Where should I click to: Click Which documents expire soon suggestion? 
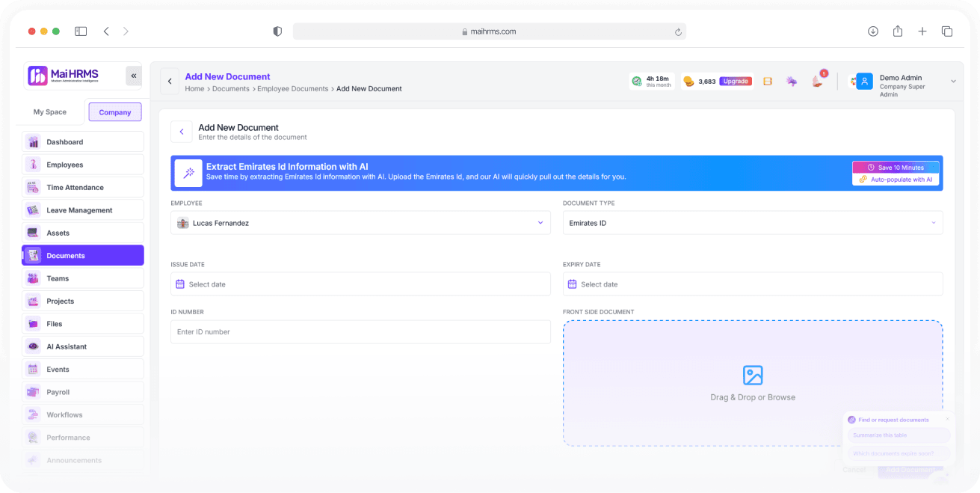(x=899, y=453)
